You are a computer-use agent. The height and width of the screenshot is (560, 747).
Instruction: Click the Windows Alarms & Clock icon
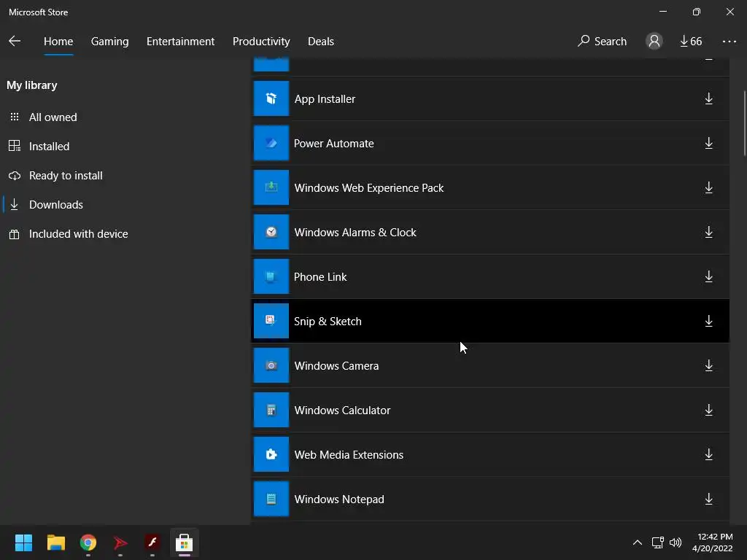271,232
